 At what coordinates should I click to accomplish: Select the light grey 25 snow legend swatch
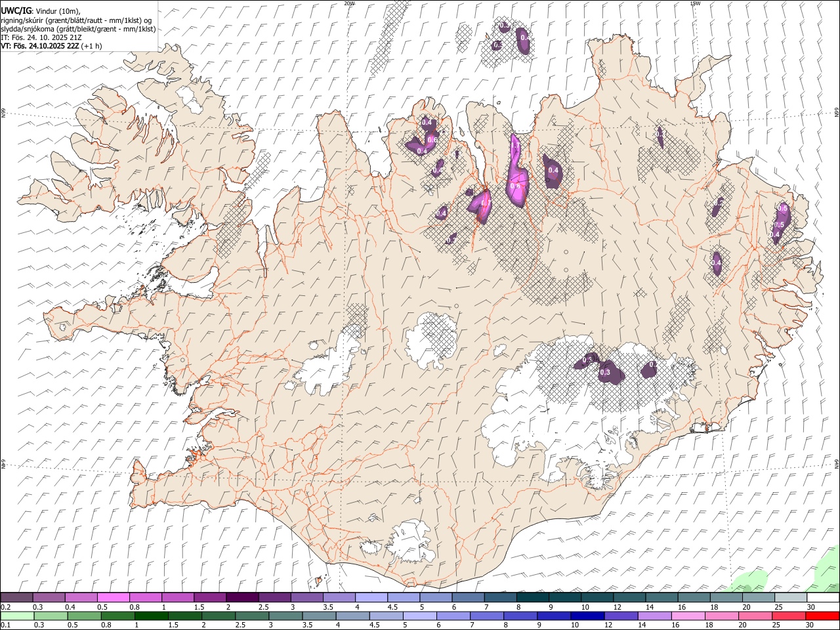pos(790,597)
